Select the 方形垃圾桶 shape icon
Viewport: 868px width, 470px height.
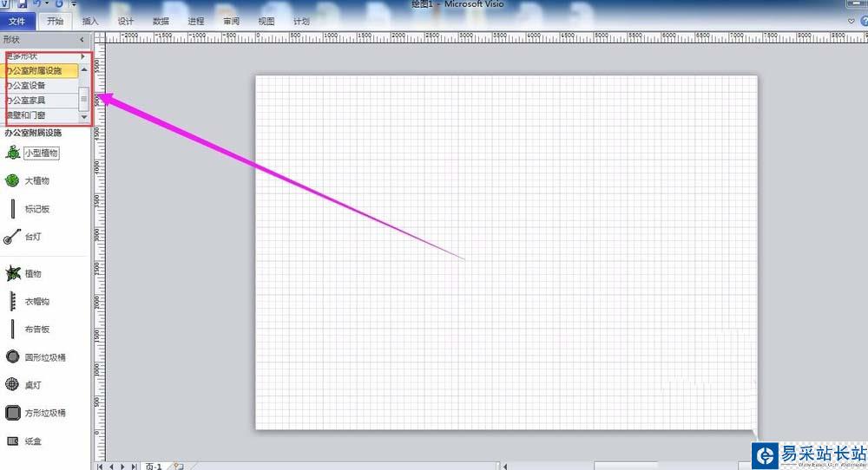pos(13,413)
